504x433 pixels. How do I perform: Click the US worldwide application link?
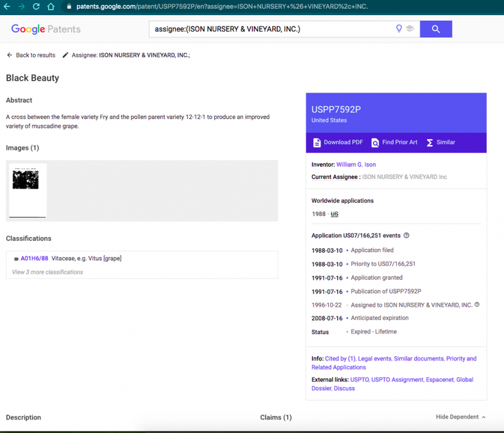pyautogui.click(x=335, y=214)
